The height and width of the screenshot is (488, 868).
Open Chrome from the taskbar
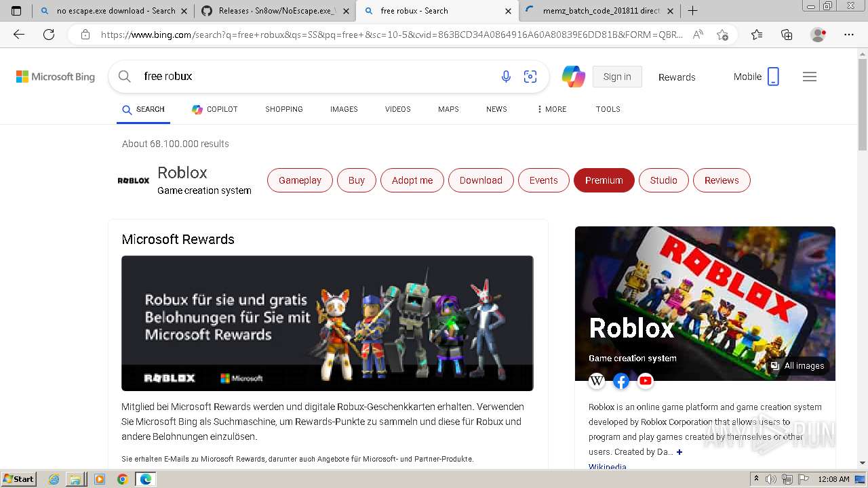click(122, 479)
